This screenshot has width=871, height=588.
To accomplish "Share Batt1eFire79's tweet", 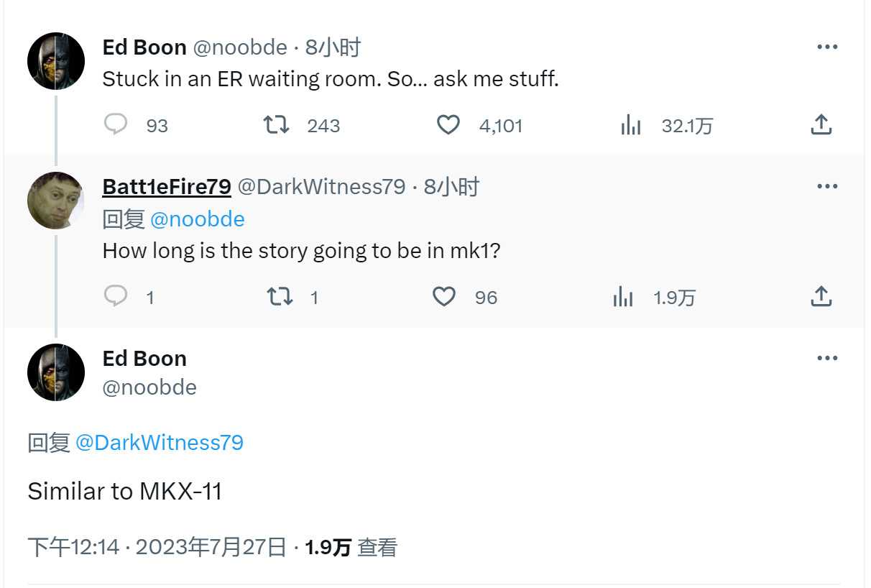I will (x=821, y=296).
